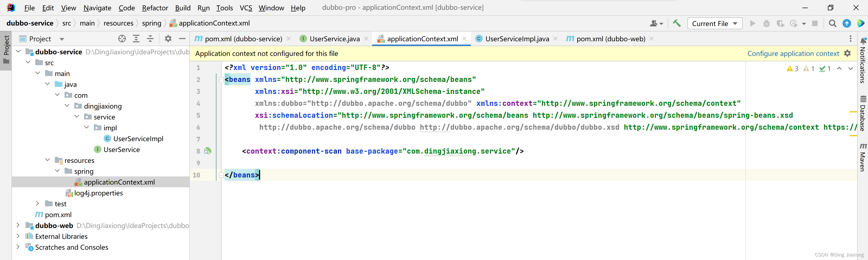The image size is (868, 260).
Task: Expand the test folder node
Action: tap(38, 203)
